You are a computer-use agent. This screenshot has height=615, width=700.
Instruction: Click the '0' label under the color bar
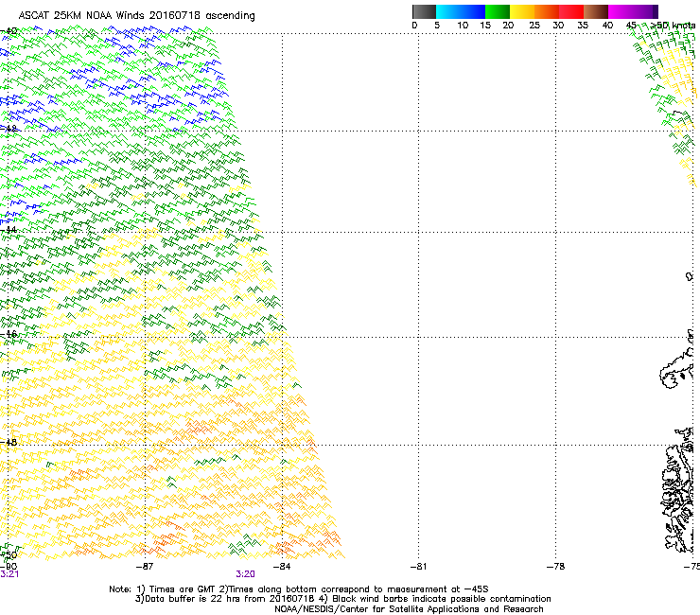(x=414, y=26)
